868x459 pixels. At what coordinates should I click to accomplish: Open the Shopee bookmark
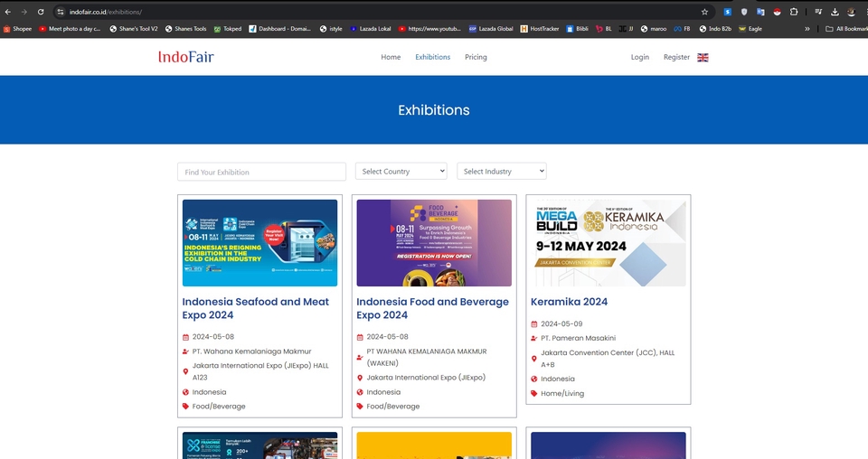[x=17, y=29]
